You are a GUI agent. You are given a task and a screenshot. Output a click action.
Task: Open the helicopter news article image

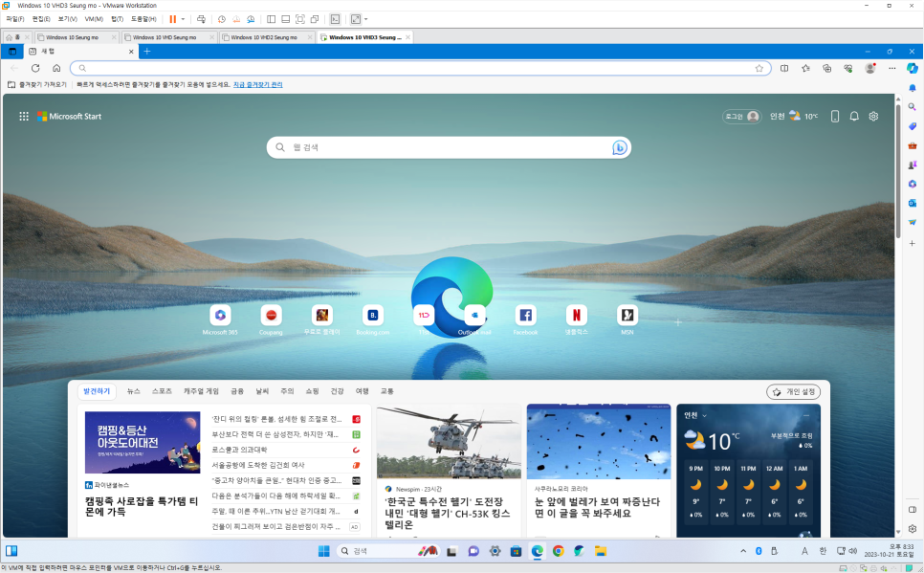pos(449,441)
